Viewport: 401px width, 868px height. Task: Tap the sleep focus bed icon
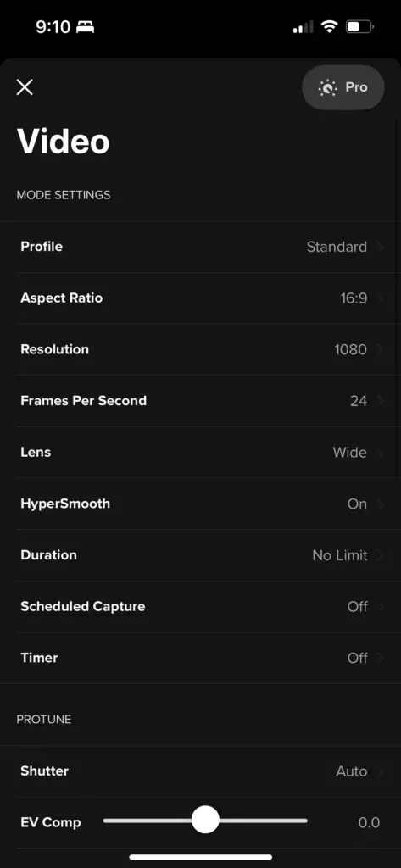click(x=86, y=26)
